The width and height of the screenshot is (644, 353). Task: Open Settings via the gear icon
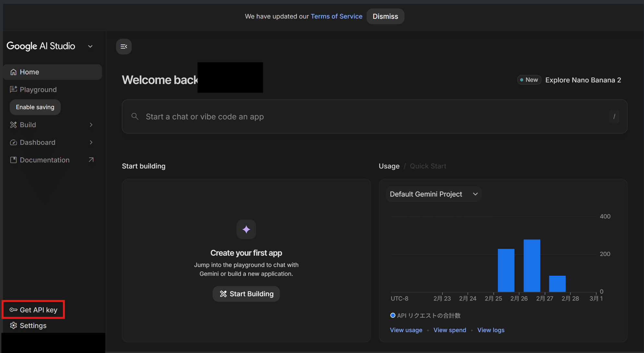[13, 325]
